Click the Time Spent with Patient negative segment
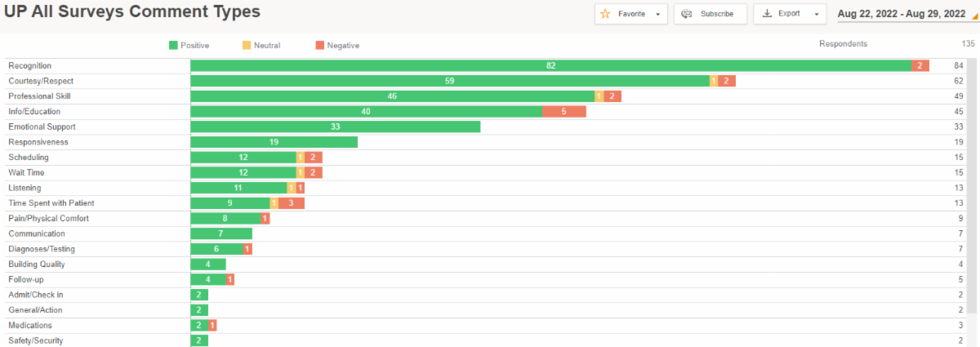The image size is (980, 347). pyautogui.click(x=291, y=203)
